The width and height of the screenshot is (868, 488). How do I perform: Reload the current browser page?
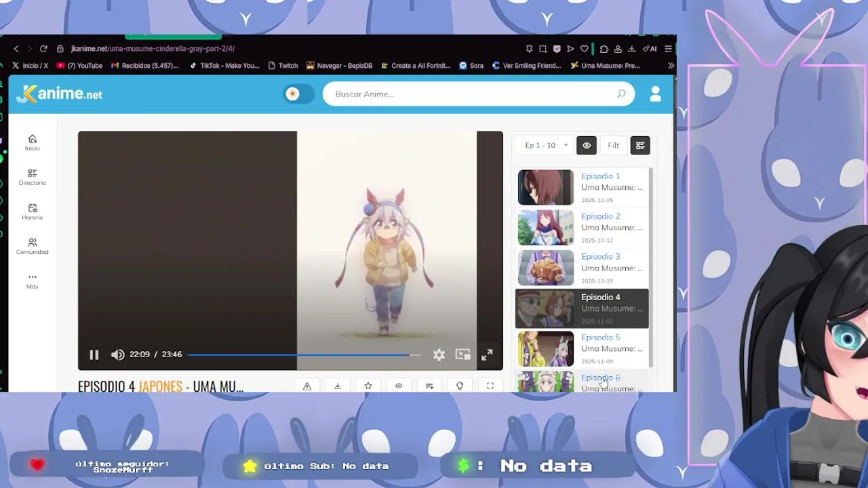(43, 49)
